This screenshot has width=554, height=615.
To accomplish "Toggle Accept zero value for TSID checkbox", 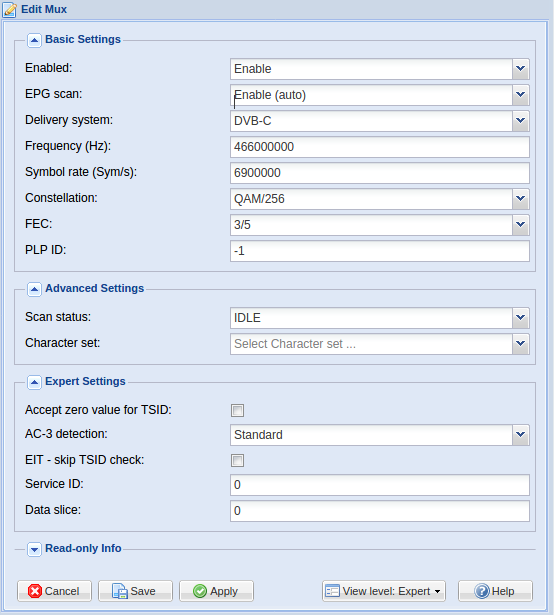I will (237, 410).
